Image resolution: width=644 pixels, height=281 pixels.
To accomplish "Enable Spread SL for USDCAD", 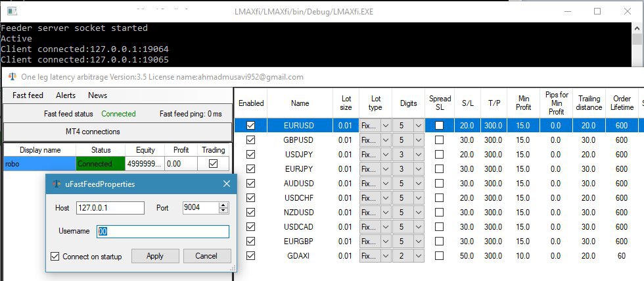I will [439, 226].
